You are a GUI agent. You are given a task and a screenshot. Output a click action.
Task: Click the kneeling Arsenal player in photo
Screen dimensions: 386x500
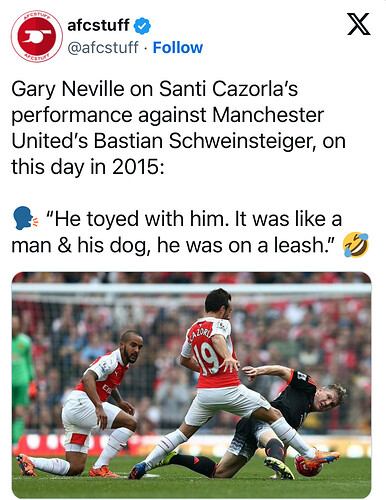click(88, 404)
